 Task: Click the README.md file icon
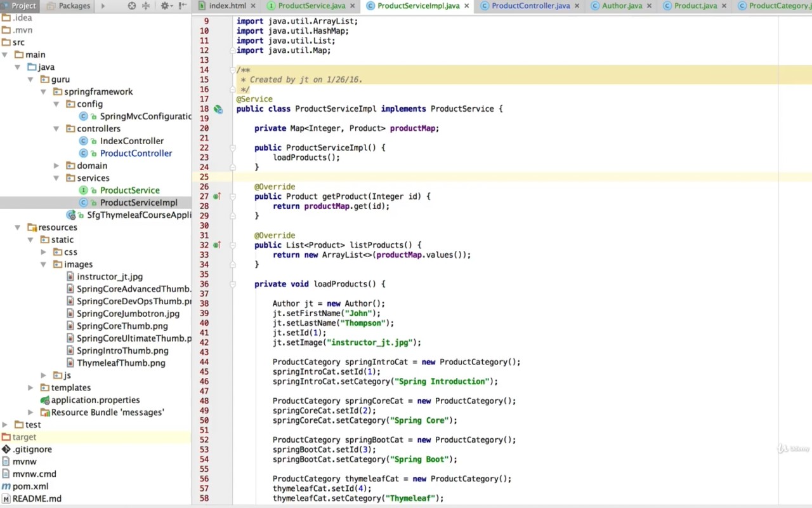coord(6,499)
